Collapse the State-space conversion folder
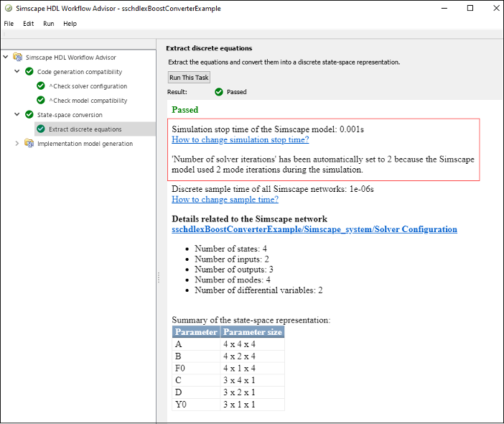 click(x=17, y=114)
